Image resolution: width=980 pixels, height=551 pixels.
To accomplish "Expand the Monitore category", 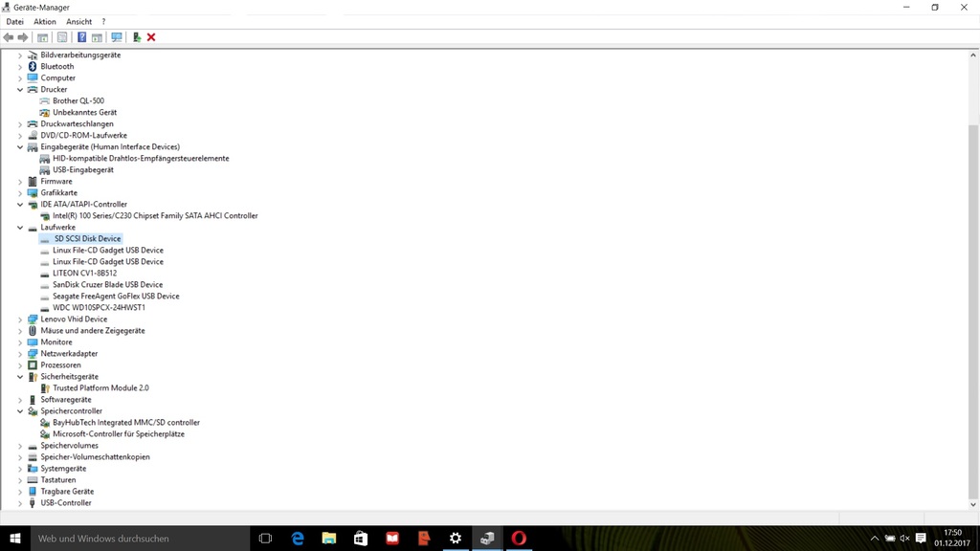I will tap(20, 342).
